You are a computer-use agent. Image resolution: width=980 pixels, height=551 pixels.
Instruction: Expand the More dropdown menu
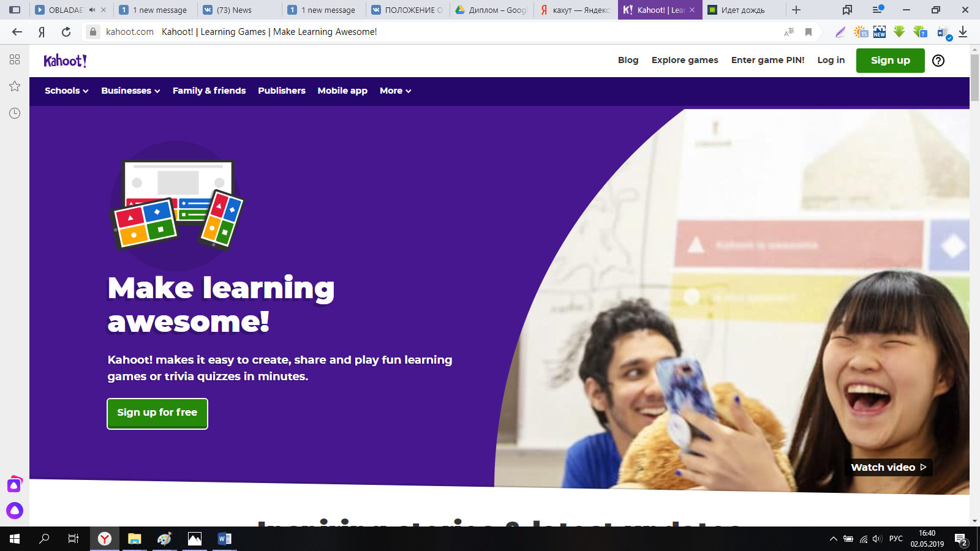point(395,91)
